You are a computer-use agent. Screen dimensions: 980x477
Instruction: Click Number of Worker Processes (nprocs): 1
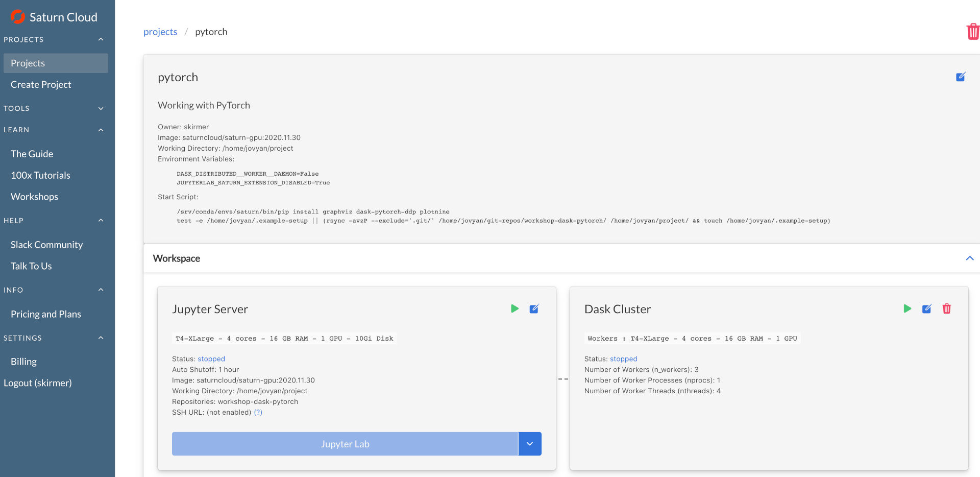[652, 380]
